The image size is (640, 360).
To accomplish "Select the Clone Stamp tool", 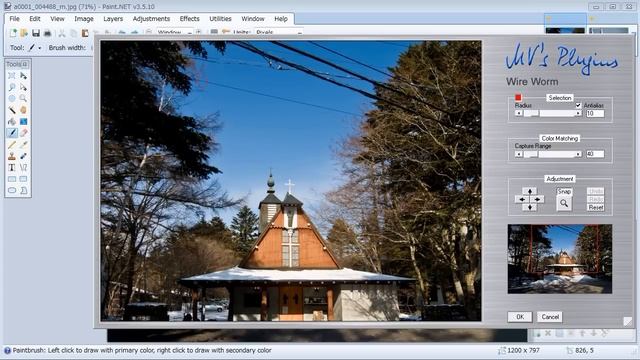I will click(12, 156).
